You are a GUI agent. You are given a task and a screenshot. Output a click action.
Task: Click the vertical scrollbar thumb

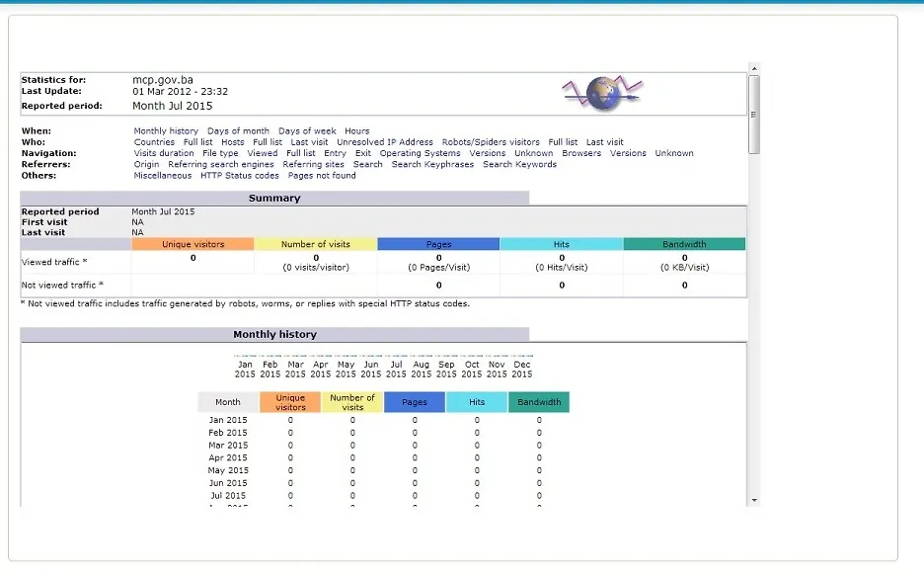(x=755, y=114)
